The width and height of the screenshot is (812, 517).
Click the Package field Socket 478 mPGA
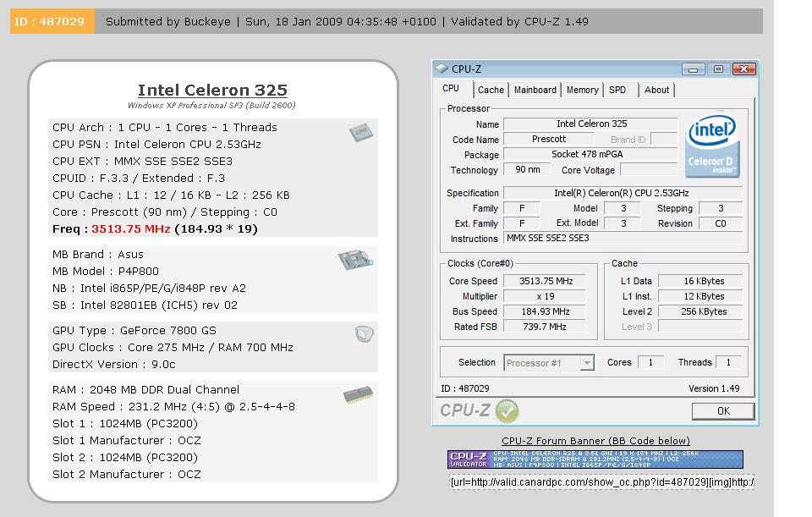click(591, 154)
